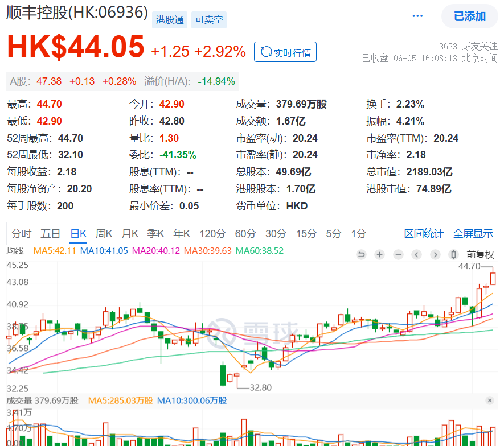Open the three-dot more options menu
Image resolution: width=504 pixels, height=446 pixels.
click(x=417, y=16)
